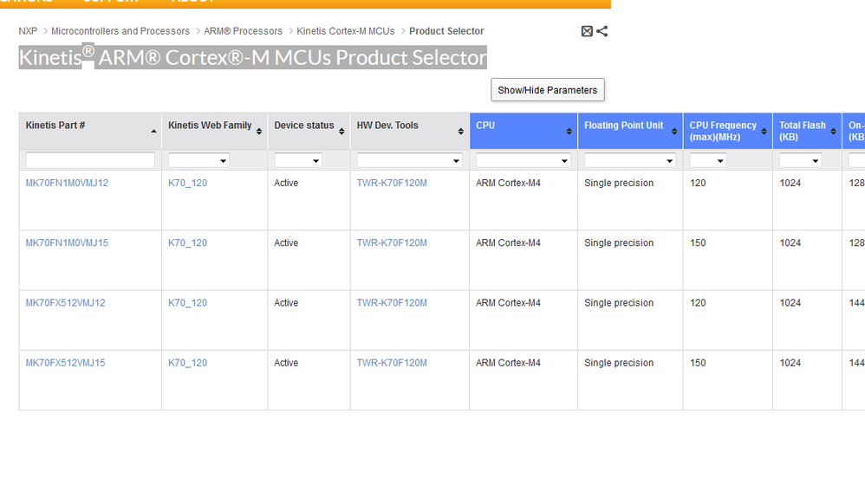Click 1024 flash value in MK70FN1M0VMJ15 row
Screen dimensions: 865x504
[790, 243]
